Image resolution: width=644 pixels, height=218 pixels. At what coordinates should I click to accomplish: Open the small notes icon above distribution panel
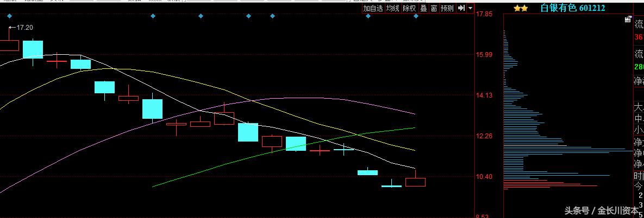coord(628,20)
